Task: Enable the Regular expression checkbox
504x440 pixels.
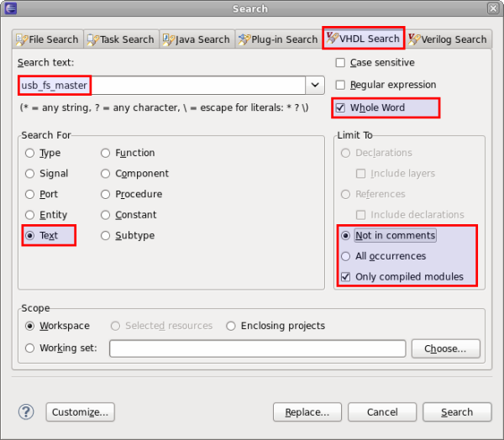Action: pos(340,85)
